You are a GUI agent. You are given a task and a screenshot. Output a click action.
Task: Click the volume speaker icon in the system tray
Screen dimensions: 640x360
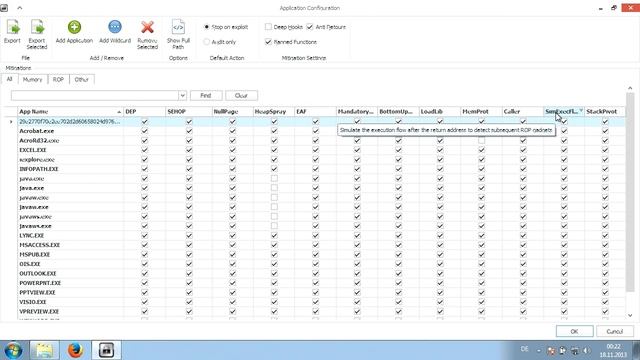click(587, 350)
